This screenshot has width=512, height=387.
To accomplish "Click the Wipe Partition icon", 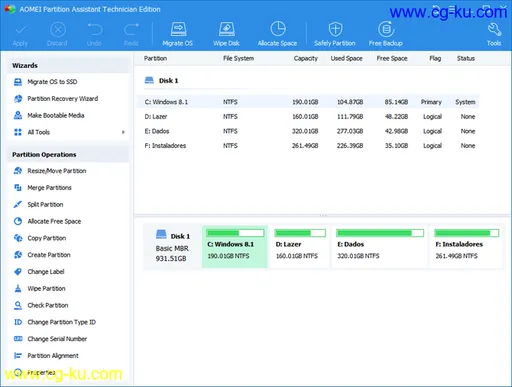I will click(18, 288).
